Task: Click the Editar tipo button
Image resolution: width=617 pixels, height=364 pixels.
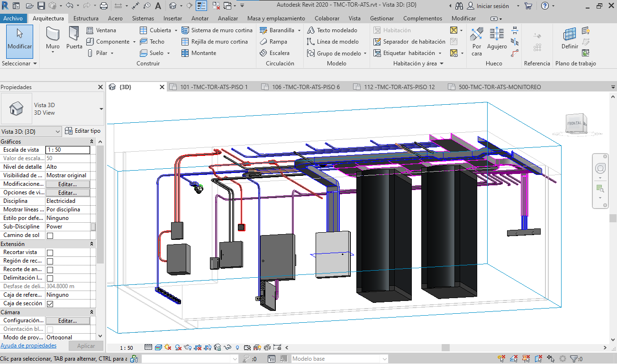Action: coord(82,131)
